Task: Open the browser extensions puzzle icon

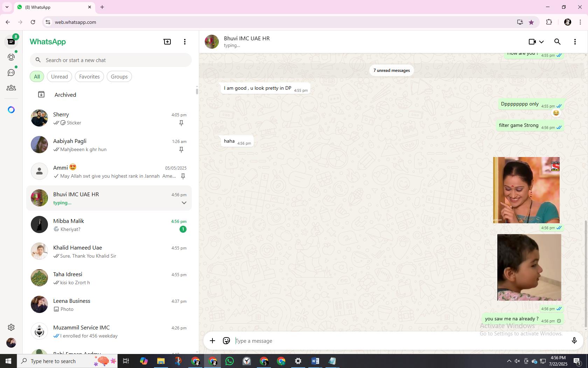Action: 549,22
